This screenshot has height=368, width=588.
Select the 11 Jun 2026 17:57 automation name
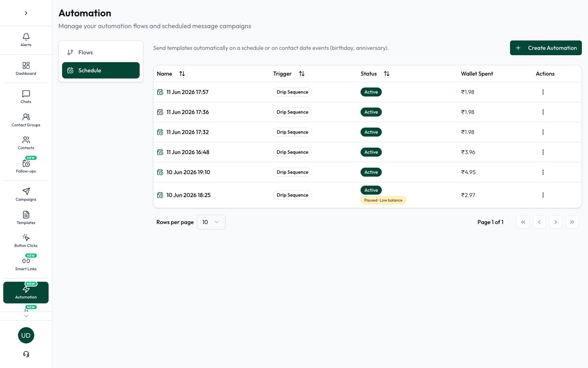[x=187, y=92]
